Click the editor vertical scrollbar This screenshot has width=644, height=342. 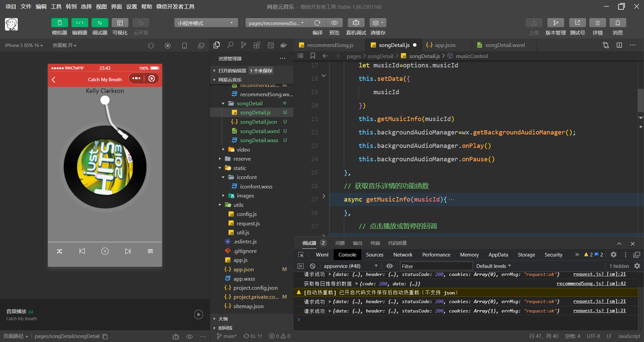(640, 101)
